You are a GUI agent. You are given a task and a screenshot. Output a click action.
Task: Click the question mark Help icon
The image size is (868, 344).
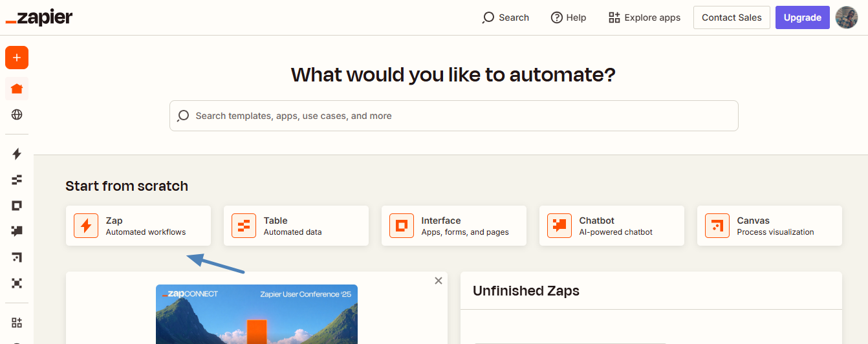556,17
